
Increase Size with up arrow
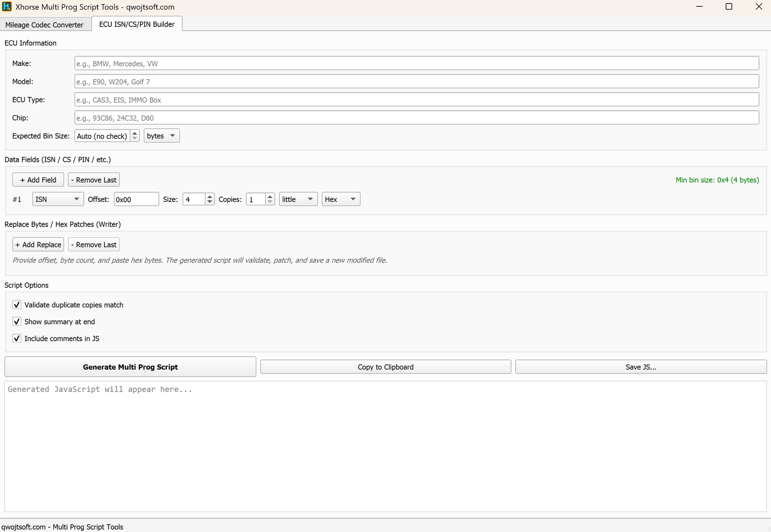tap(210, 196)
